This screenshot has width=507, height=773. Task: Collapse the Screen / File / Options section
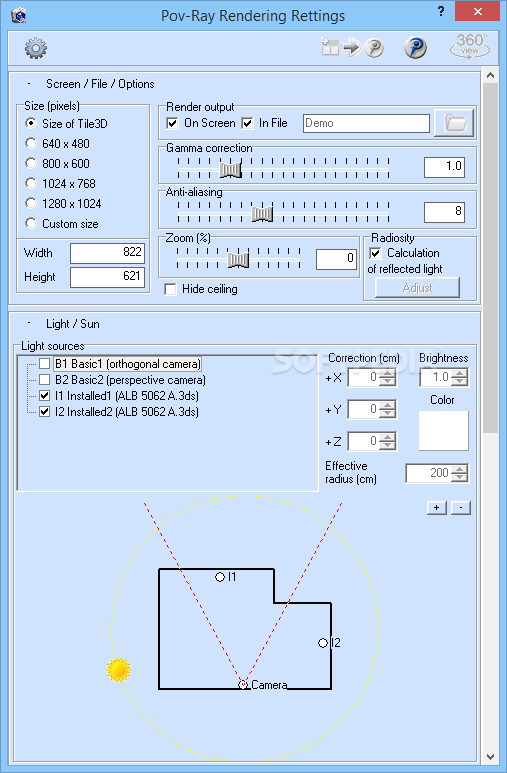tap(29, 84)
